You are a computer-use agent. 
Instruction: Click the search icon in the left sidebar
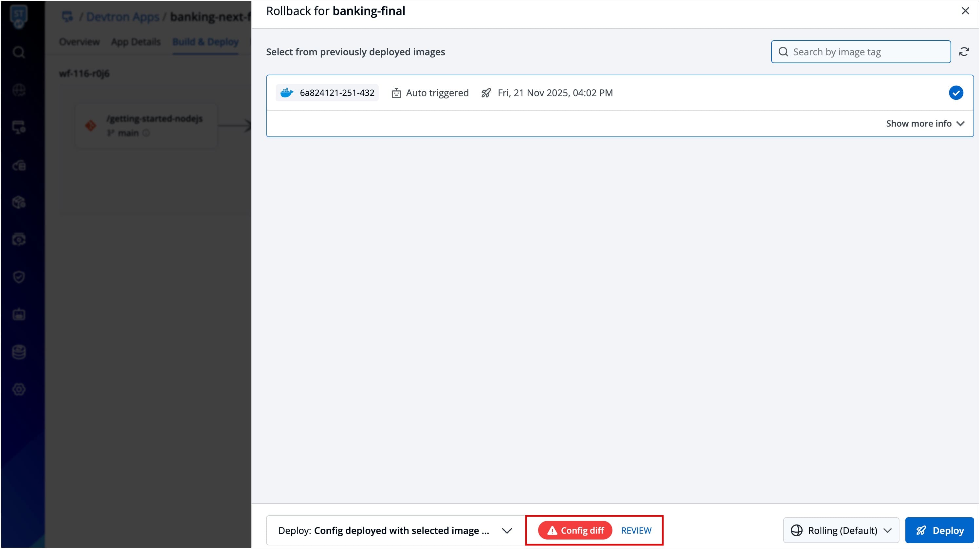click(19, 52)
